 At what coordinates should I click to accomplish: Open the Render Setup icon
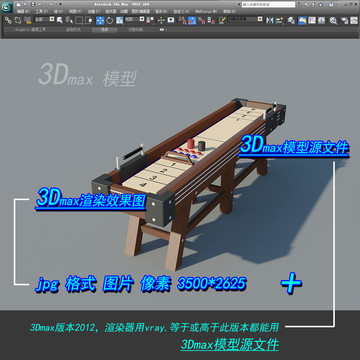(x=345, y=20)
